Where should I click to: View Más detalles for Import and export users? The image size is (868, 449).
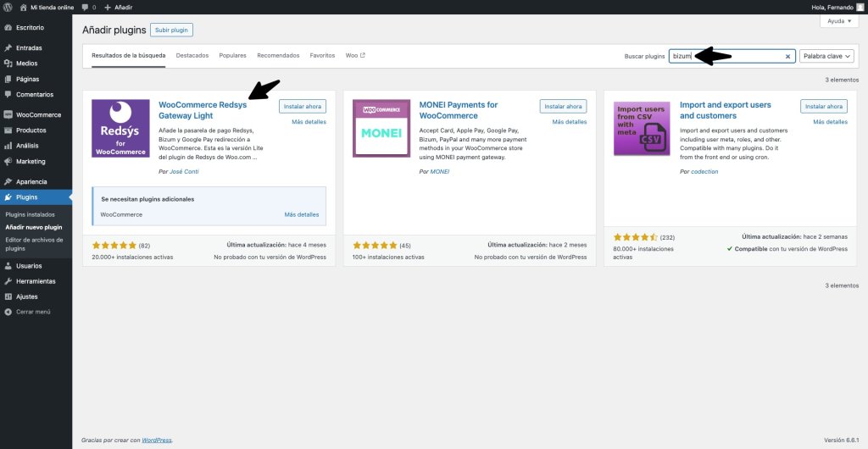[831, 122]
